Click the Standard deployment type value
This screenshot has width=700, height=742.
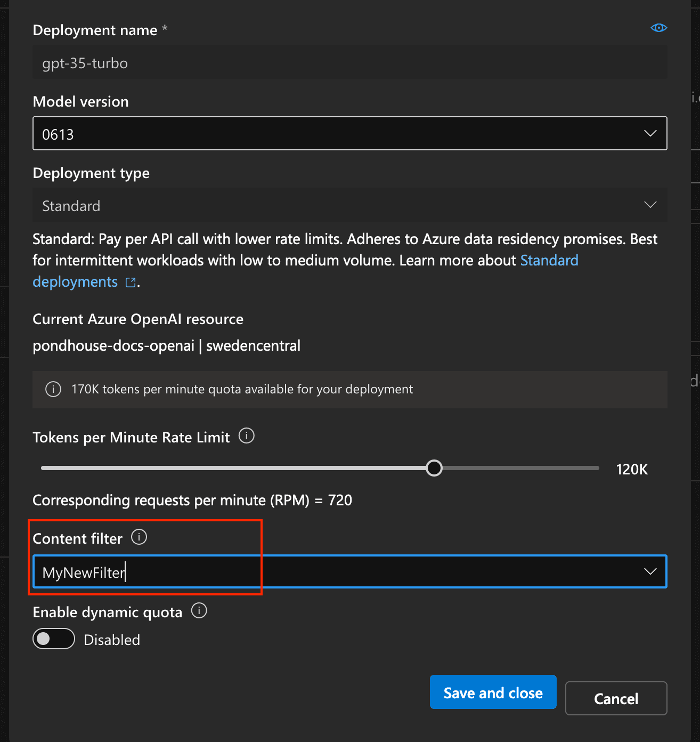coord(71,205)
